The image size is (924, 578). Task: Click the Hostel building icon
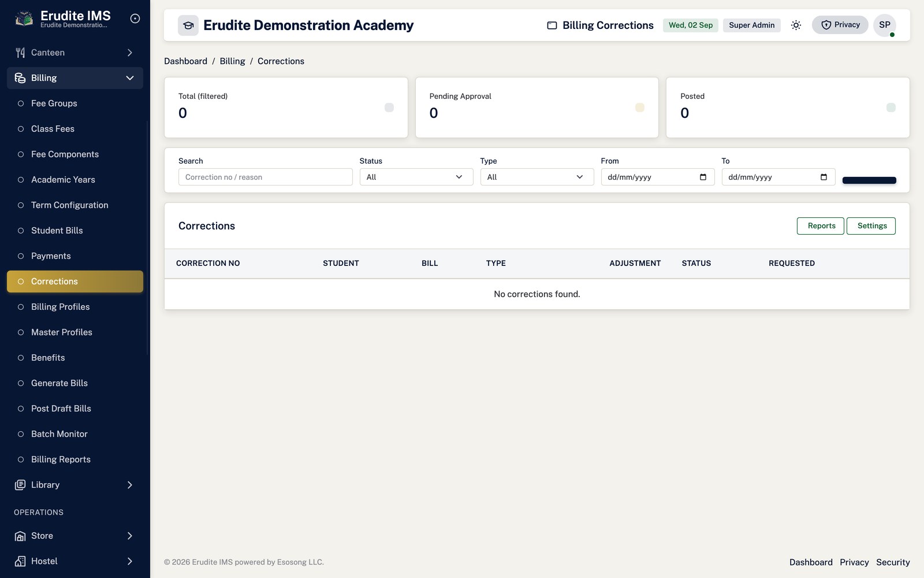click(x=20, y=561)
